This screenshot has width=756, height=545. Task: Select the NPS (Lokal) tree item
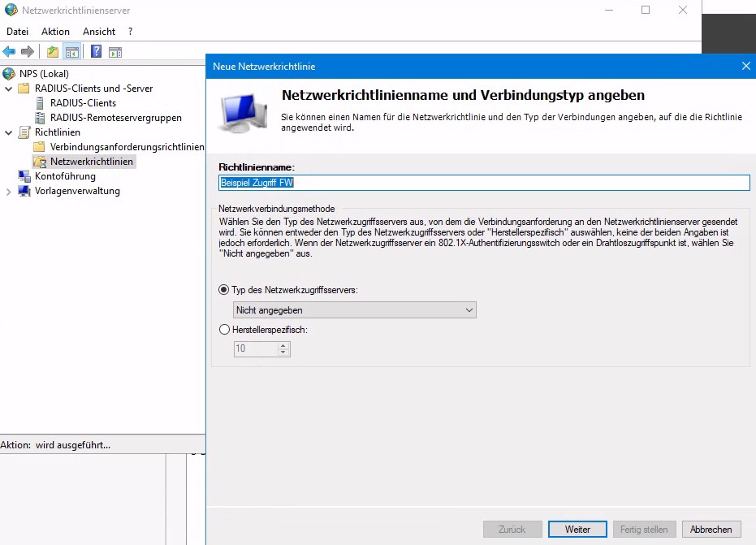pyautogui.click(x=44, y=74)
